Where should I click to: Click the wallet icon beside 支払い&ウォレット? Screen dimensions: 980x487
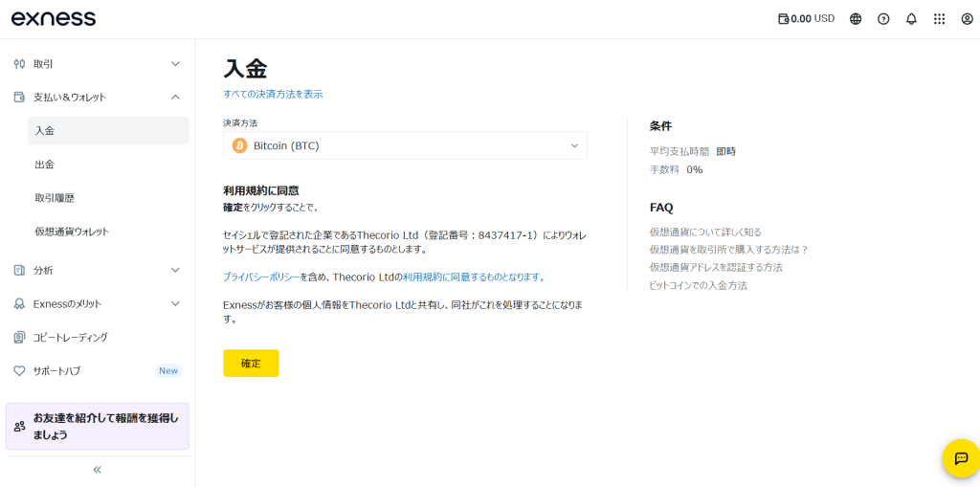tap(19, 97)
